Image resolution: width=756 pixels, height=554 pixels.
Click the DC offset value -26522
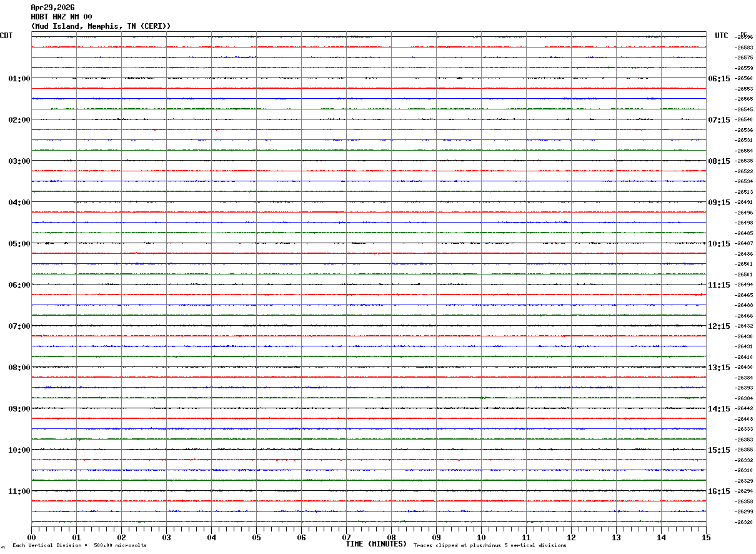(744, 171)
